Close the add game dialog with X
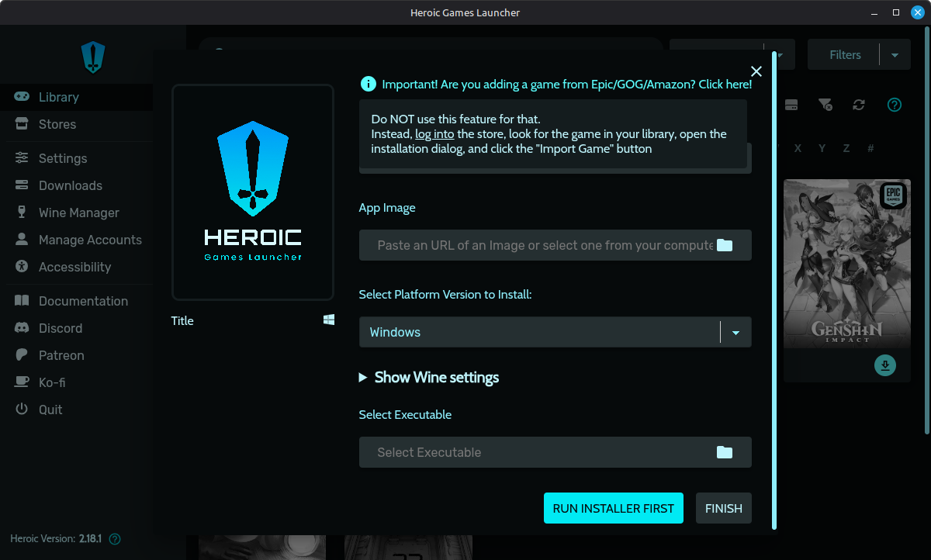The width and height of the screenshot is (931, 560). [756, 71]
